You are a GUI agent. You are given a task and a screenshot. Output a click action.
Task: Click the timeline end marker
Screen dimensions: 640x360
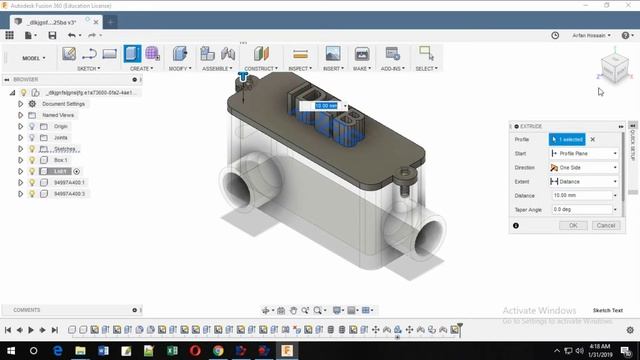tap(460, 329)
